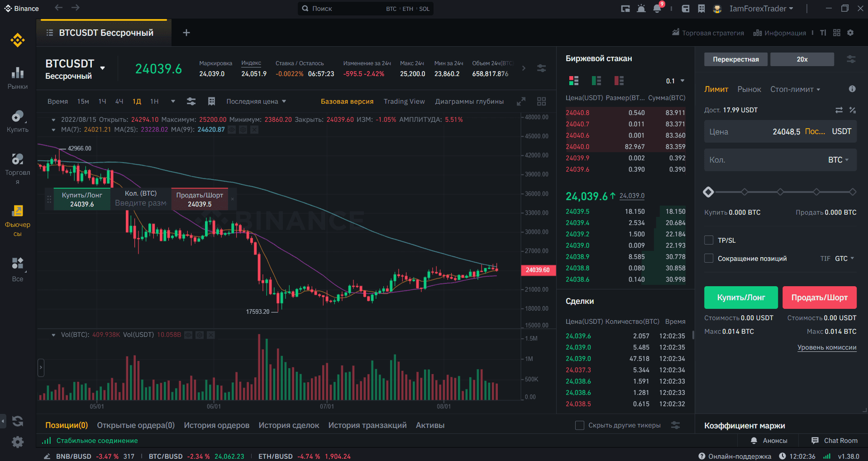Click red Продать/Шорт button
The image size is (868, 461).
click(x=819, y=298)
